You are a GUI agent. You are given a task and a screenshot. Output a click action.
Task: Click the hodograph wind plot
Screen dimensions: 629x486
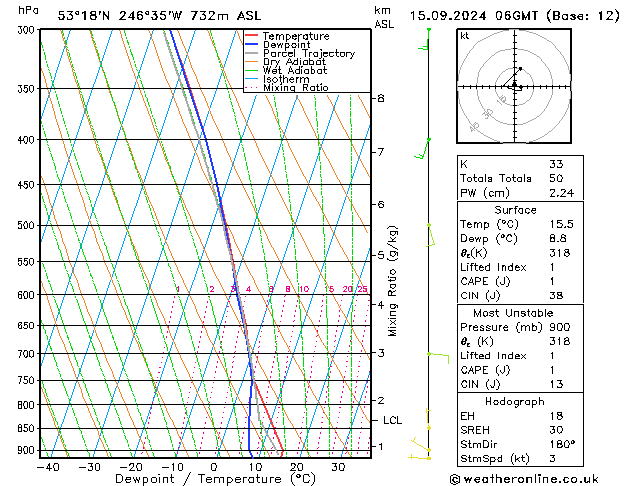click(514, 86)
